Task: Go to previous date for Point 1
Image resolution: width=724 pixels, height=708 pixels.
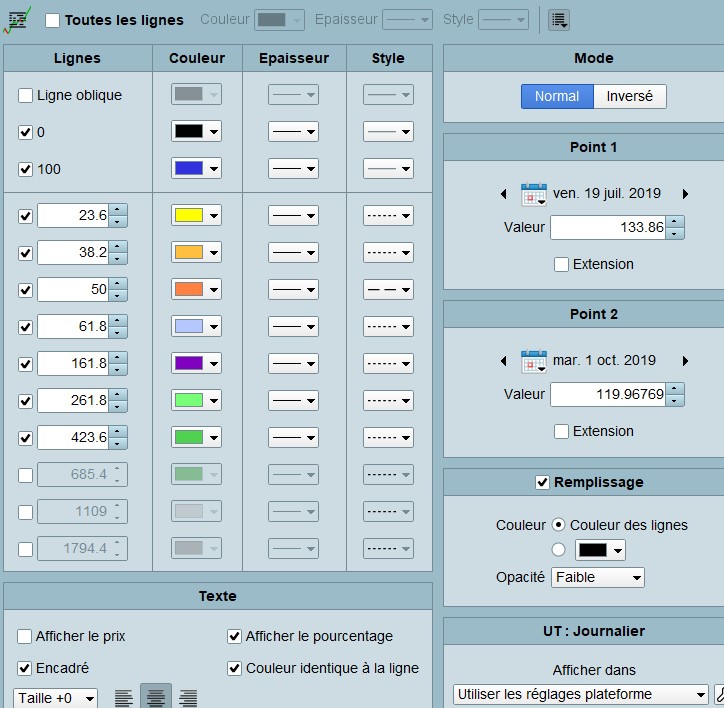Action: (504, 194)
